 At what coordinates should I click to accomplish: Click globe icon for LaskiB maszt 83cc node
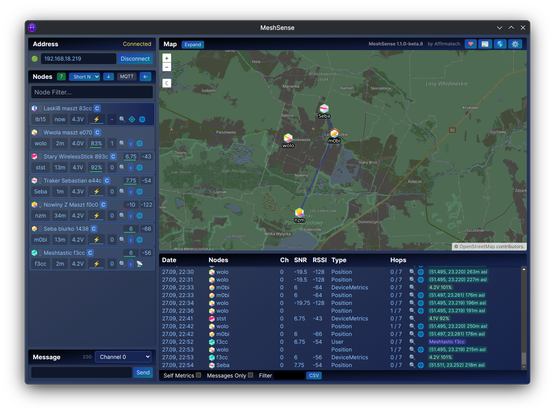[x=142, y=119]
